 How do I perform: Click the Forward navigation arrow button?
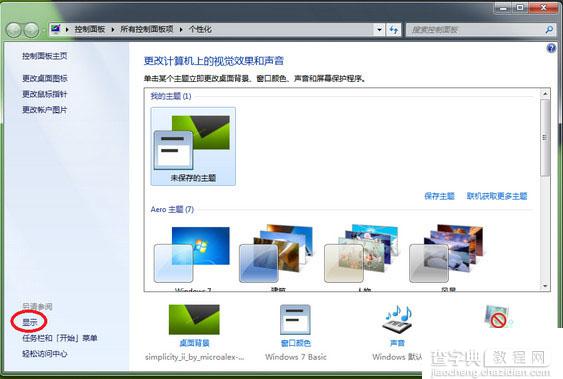31,30
